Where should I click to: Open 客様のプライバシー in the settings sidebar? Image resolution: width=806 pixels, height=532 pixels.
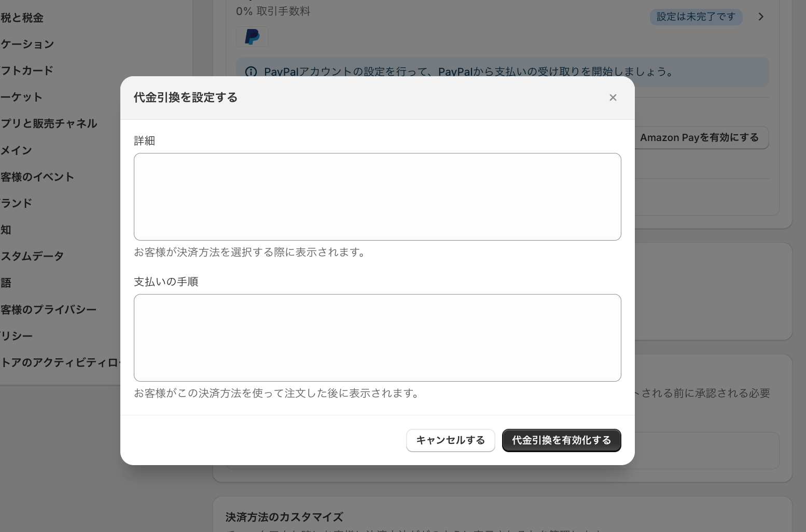49,310
